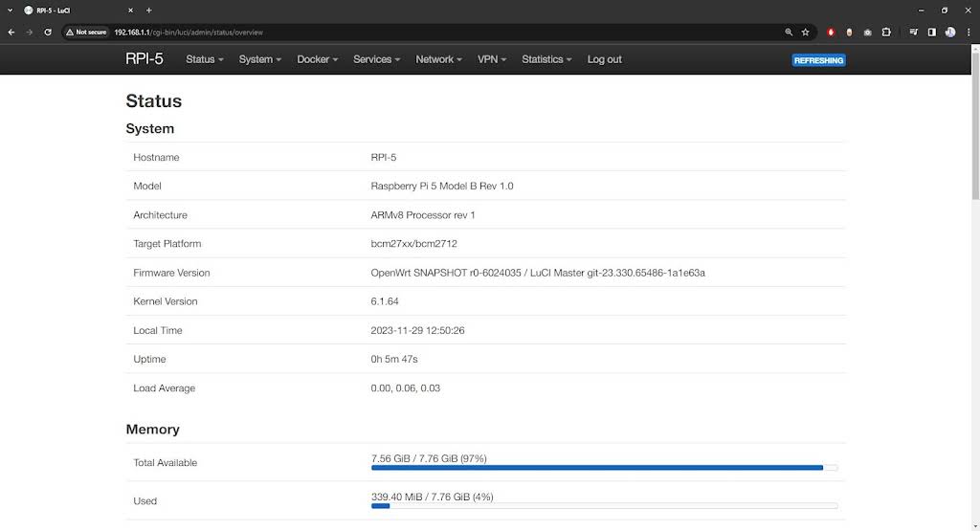The width and height of the screenshot is (980, 531).
Task: Bookmark this page with the star icon
Action: (x=805, y=32)
